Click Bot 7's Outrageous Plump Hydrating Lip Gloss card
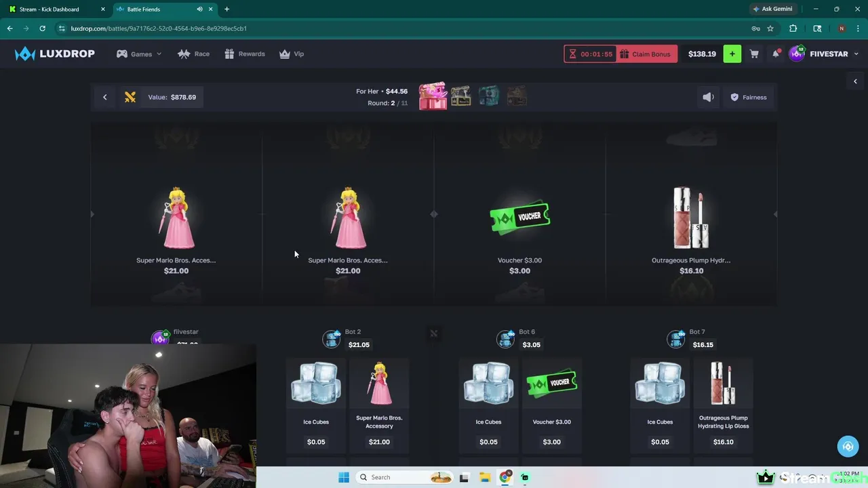The width and height of the screenshot is (868, 488). click(x=723, y=405)
